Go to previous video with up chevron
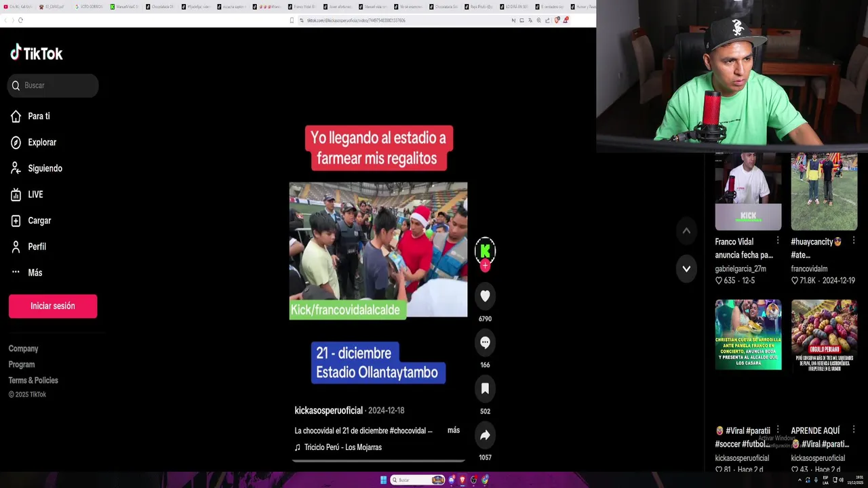This screenshot has height=488, width=868. tap(686, 231)
